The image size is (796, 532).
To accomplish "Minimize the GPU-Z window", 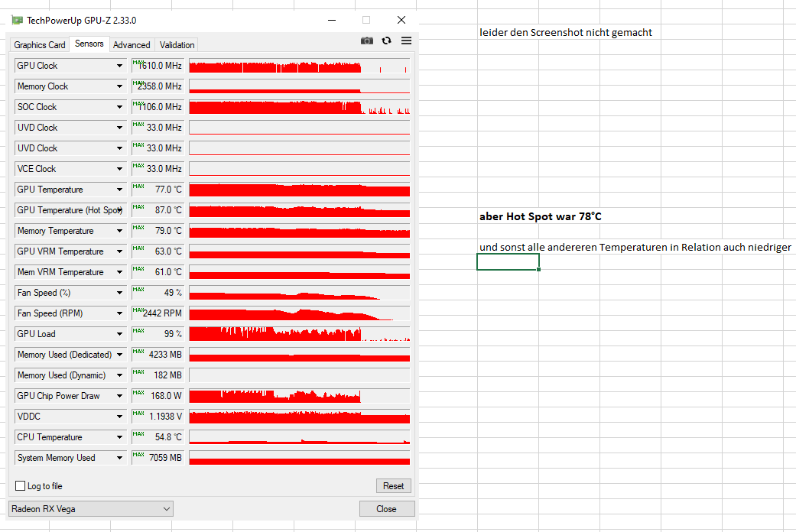I will pos(332,20).
